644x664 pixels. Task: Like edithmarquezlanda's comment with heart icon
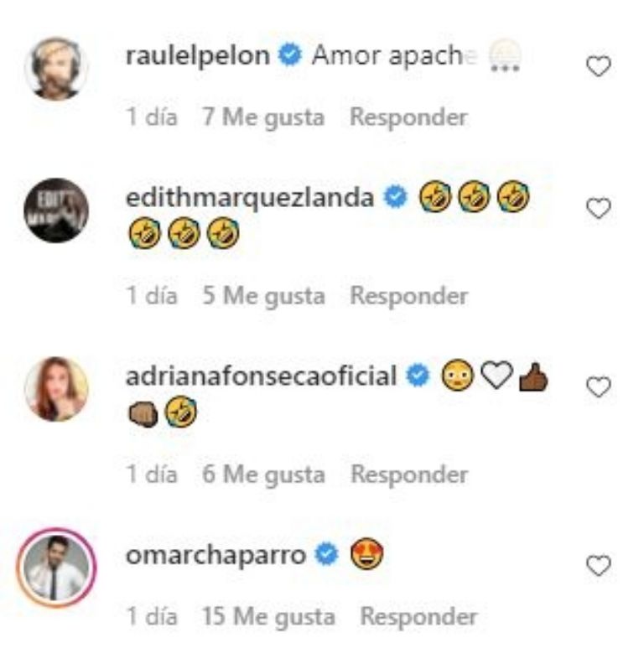point(598,209)
